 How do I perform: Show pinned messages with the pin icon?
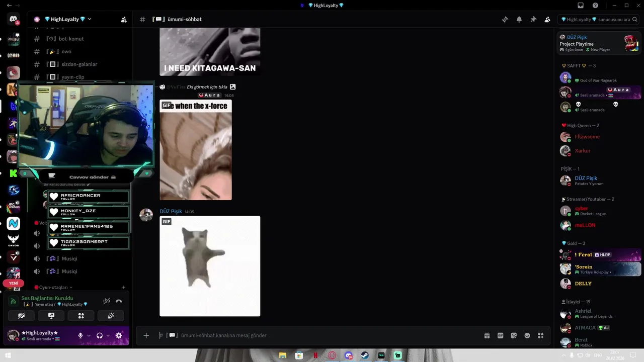(x=533, y=20)
